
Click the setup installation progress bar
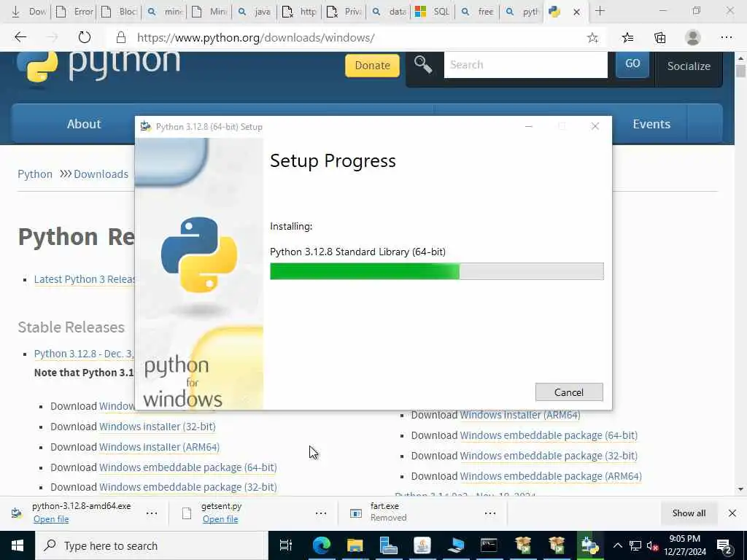coord(436,271)
